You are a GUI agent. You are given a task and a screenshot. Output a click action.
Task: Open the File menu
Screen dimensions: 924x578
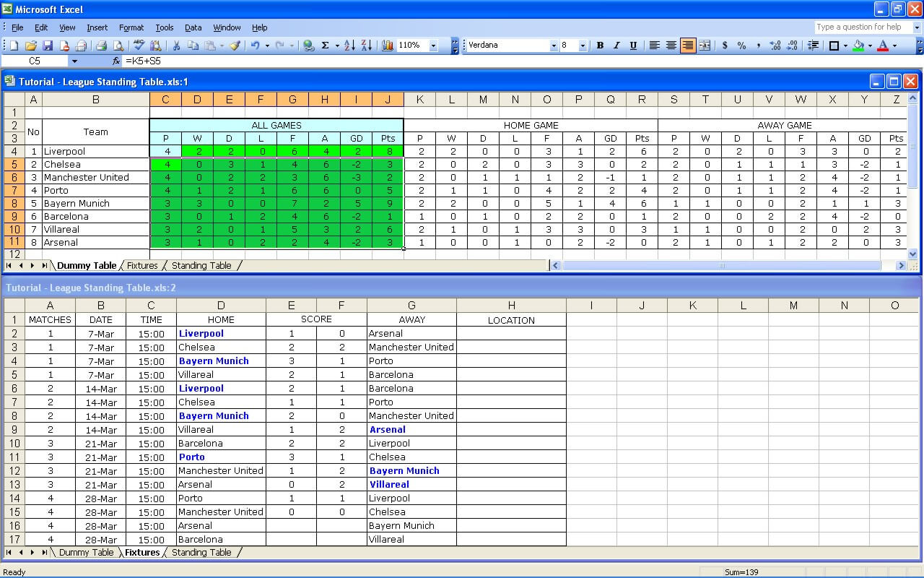(x=17, y=27)
